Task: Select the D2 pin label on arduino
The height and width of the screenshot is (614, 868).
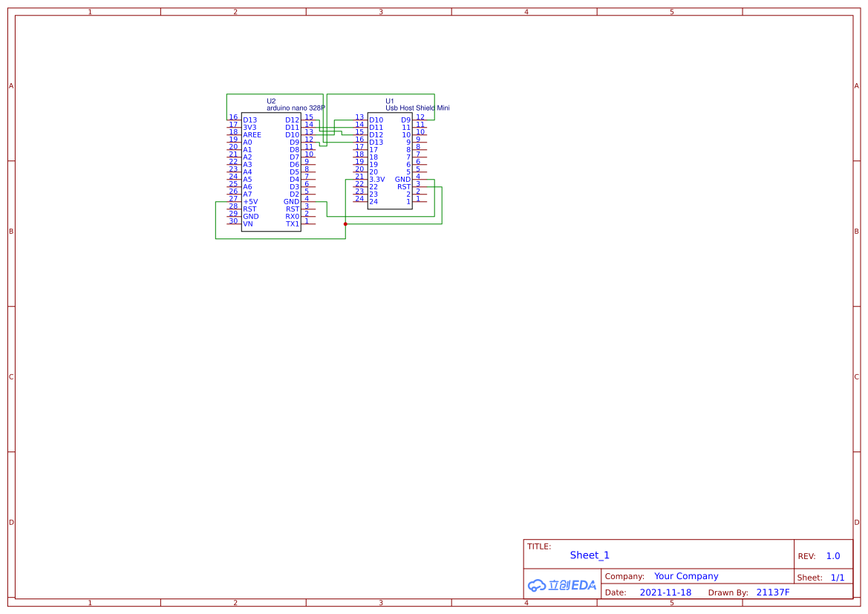Action: 295,195
